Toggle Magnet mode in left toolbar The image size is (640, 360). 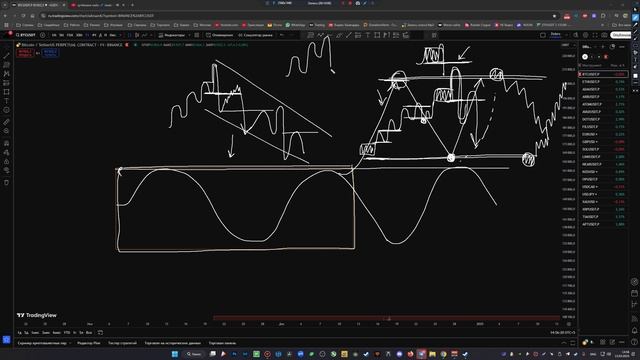click(7, 143)
